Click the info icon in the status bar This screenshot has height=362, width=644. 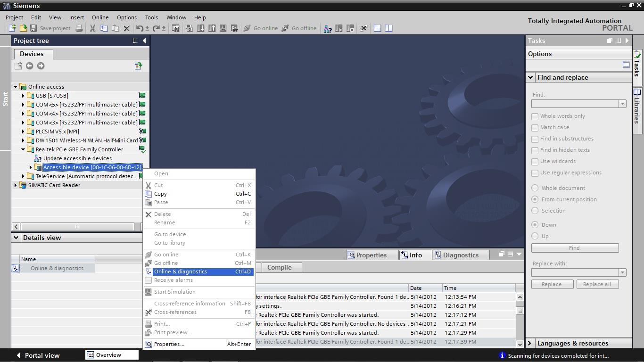point(502,355)
